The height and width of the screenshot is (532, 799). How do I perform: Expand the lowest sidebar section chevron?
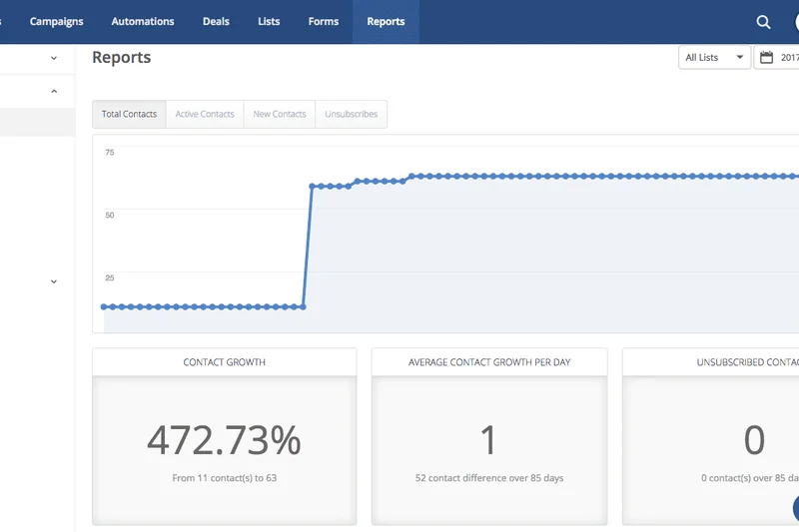(x=54, y=282)
